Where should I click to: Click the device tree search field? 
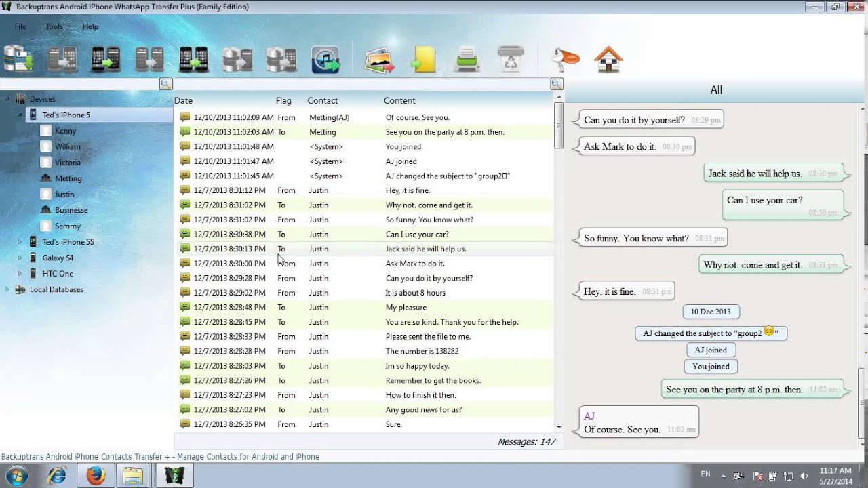click(79, 84)
